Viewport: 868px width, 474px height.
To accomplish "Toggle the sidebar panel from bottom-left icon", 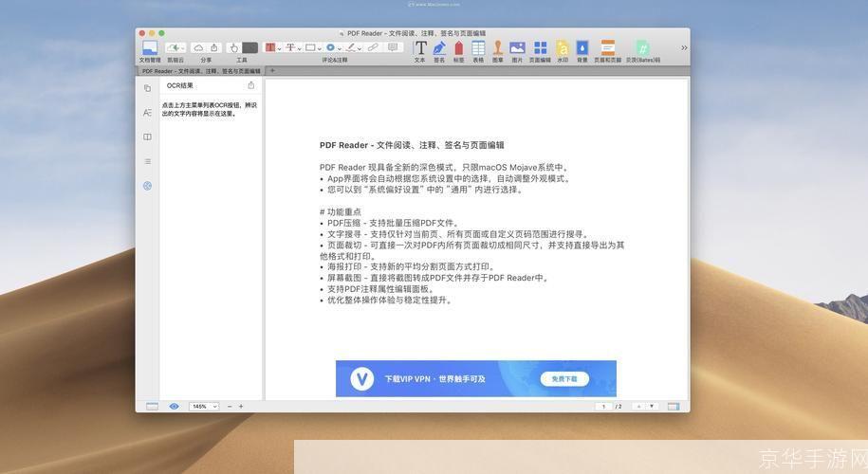I will (x=152, y=407).
